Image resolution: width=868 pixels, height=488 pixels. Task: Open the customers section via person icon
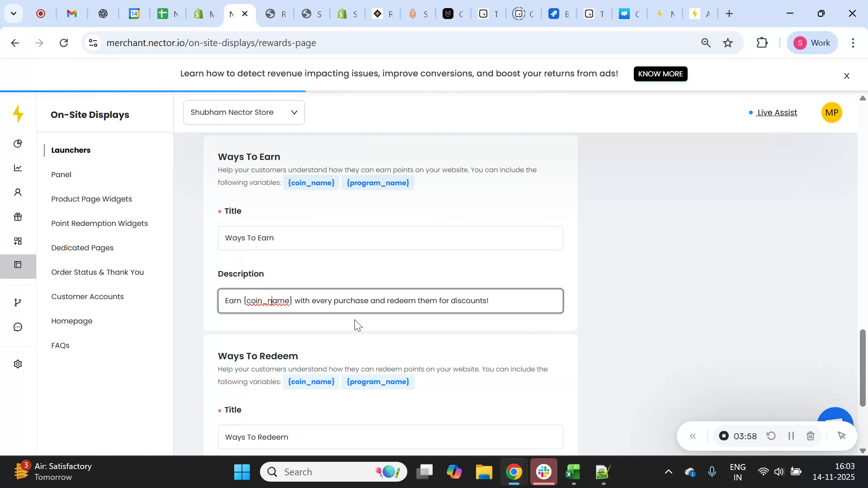point(18,192)
